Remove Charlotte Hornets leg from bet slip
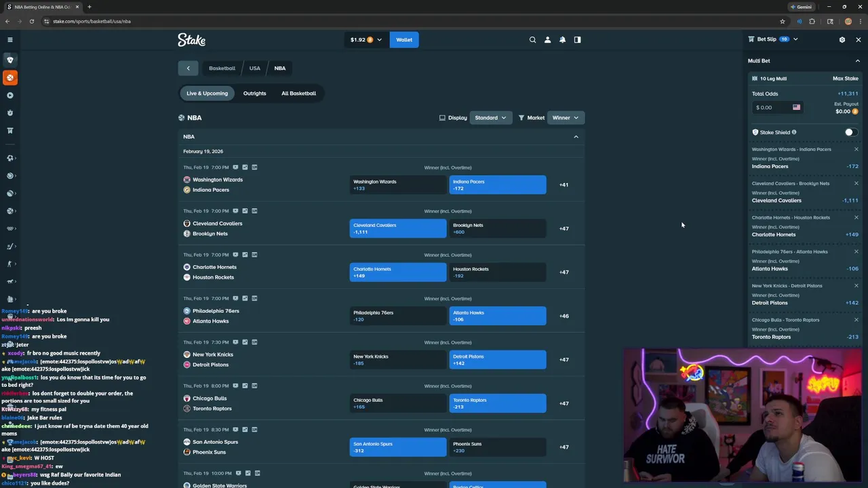The image size is (868, 488). 856,218
